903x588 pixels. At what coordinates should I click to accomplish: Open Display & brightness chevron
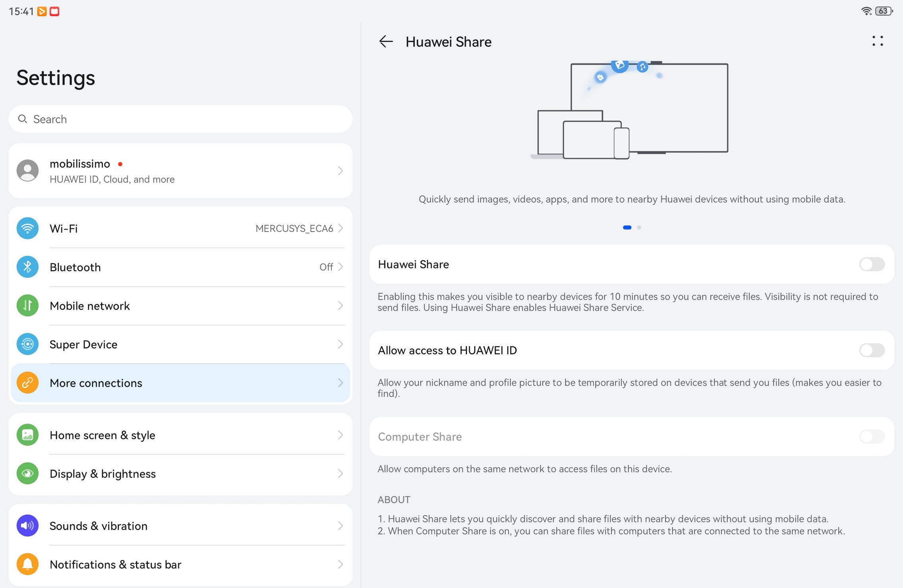click(340, 474)
